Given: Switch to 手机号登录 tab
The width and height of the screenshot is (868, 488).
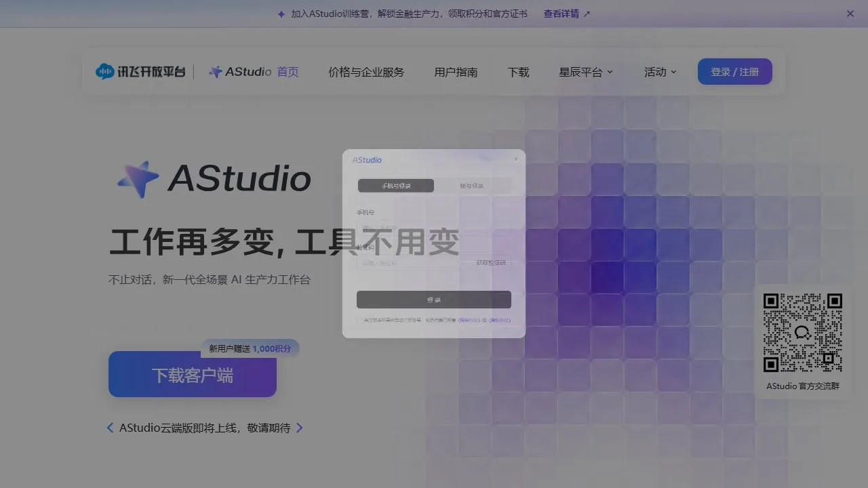Looking at the screenshot, I should tap(396, 186).
